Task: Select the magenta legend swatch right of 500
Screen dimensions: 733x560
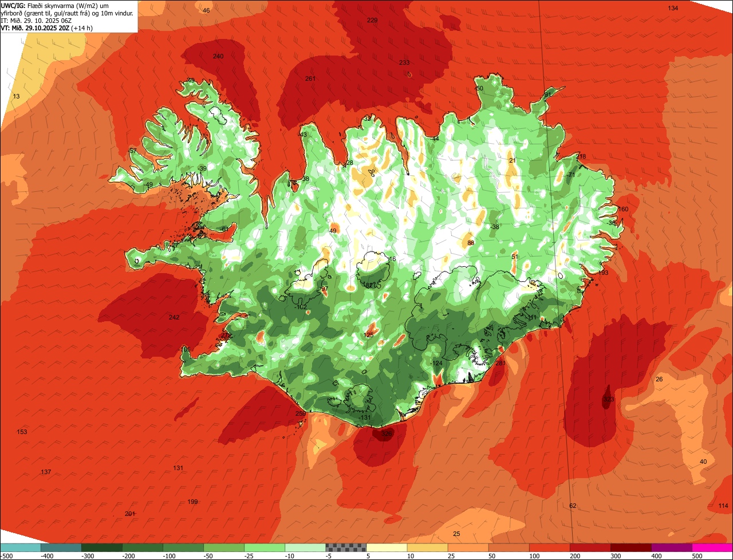Action: click(712, 547)
